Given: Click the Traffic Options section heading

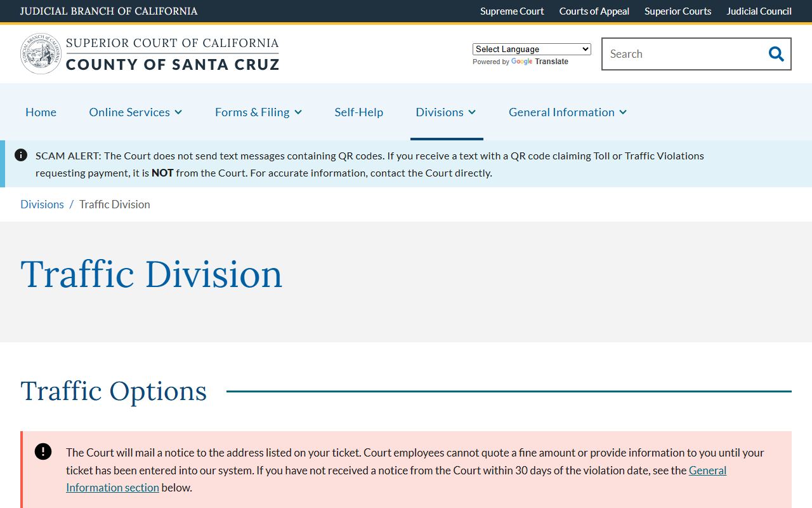Looking at the screenshot, I should pos(114,391).
